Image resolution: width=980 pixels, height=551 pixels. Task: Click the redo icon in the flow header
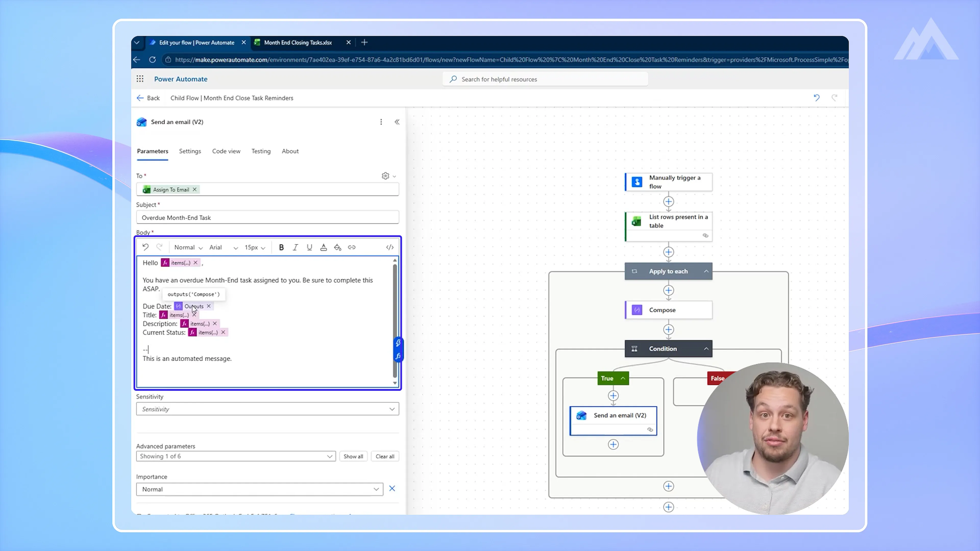pos(834,98)
